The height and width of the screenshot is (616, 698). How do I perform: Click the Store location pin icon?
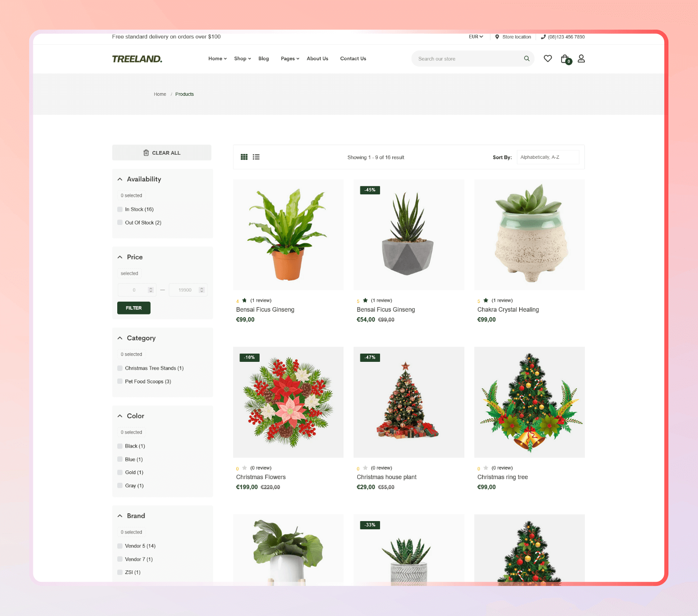point(497,37)
